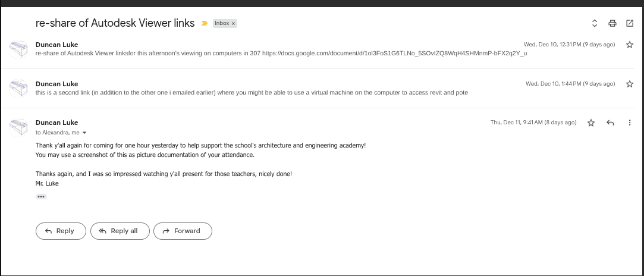644x276 pixels.
Task: Click the expand/collapse all messages arrows
Action: coord(594,24)
